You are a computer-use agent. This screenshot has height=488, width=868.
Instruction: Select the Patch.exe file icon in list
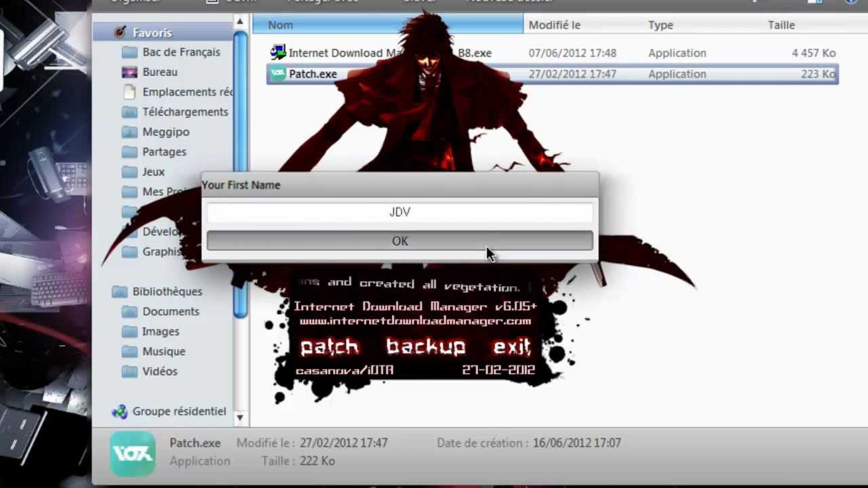278,74
